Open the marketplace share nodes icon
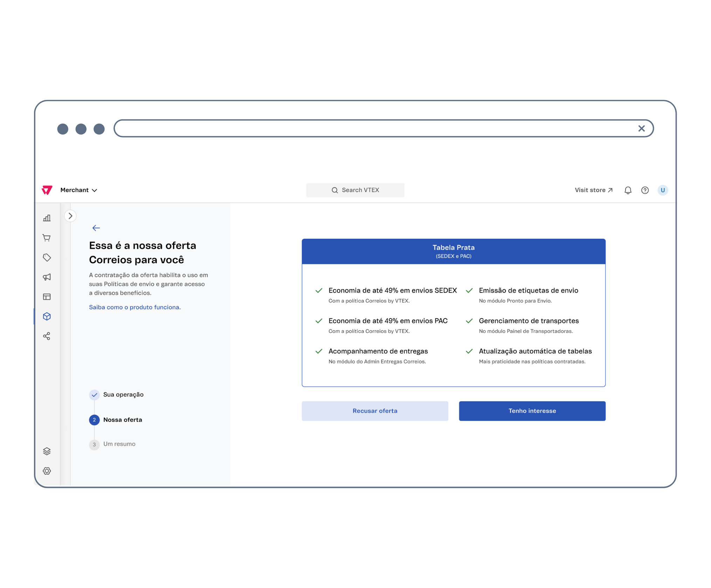The height and width of the screenshot is (588, 711). pos(47,336)
